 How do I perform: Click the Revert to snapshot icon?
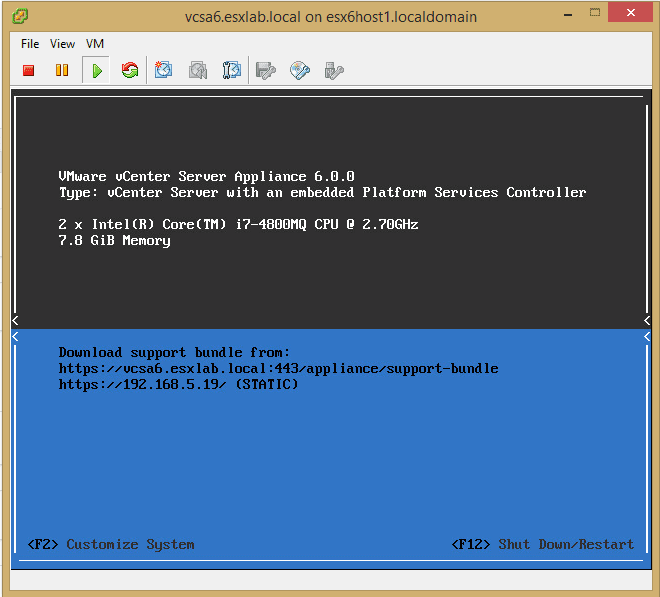point(198,70)
